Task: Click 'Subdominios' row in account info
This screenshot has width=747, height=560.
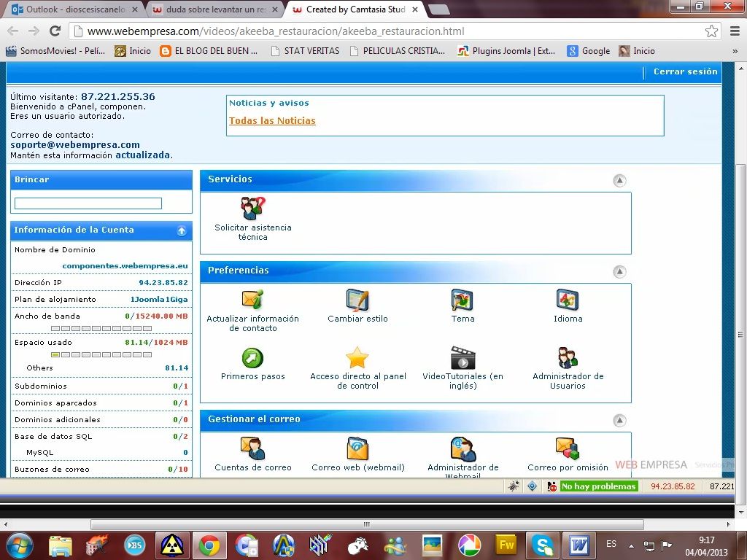Action: (x=101, y=386)
